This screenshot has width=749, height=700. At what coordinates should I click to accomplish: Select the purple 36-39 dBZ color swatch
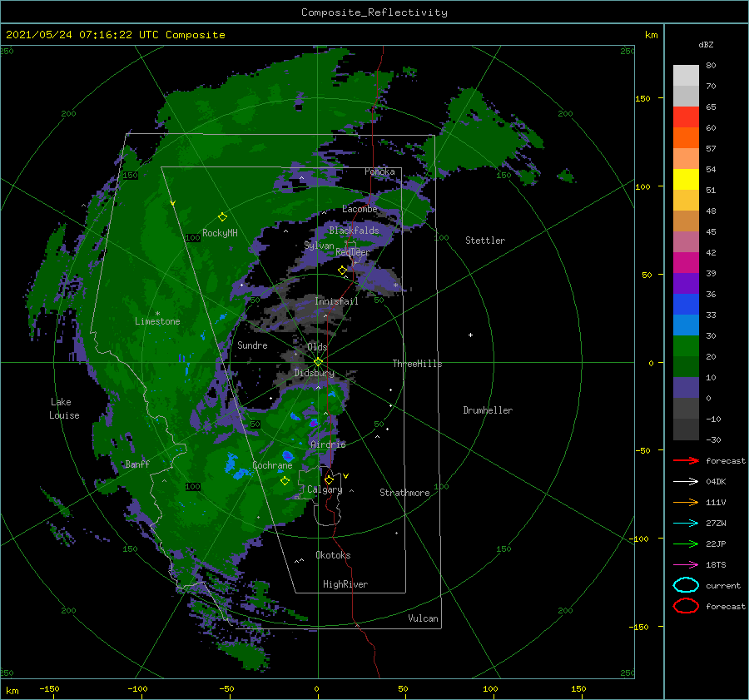pos(686,283)
